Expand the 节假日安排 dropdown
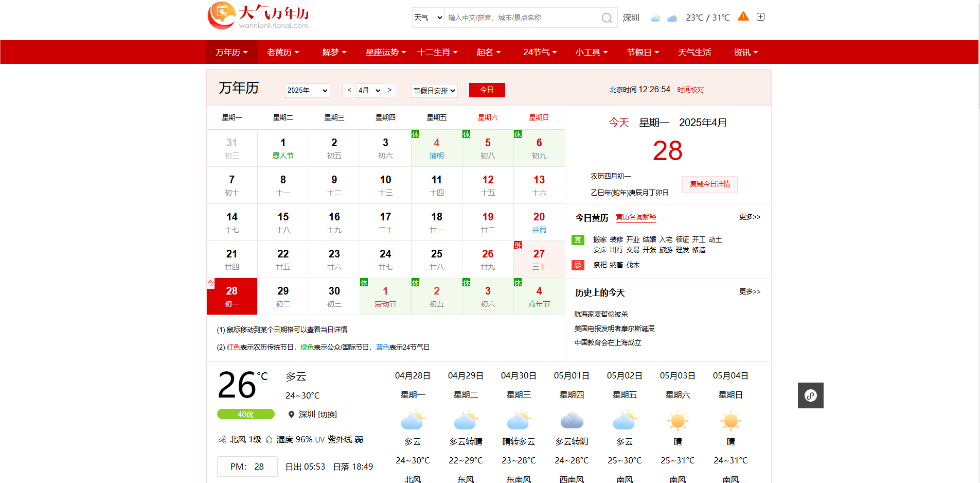Viewport: 980px width, 483px height. pos(434,91)
